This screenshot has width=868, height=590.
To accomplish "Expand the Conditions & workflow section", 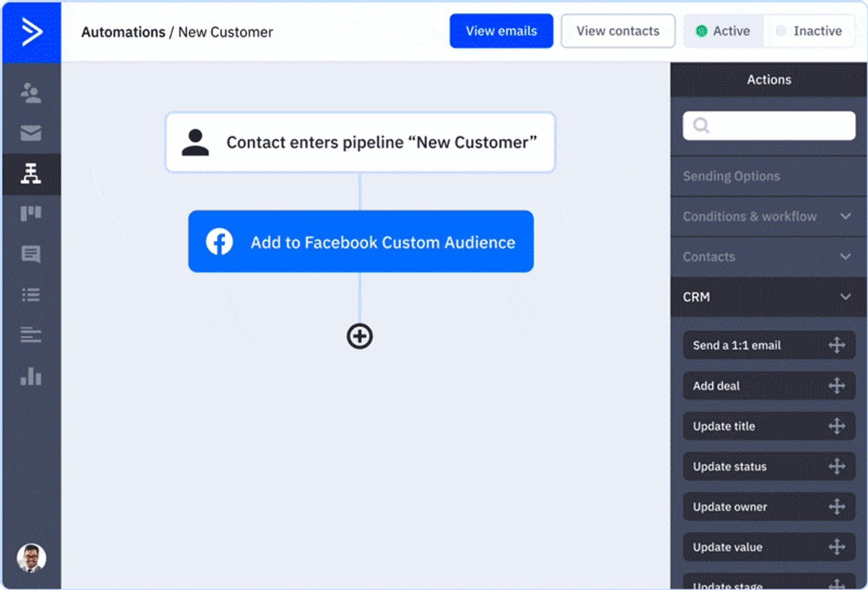I will [768, 216].
